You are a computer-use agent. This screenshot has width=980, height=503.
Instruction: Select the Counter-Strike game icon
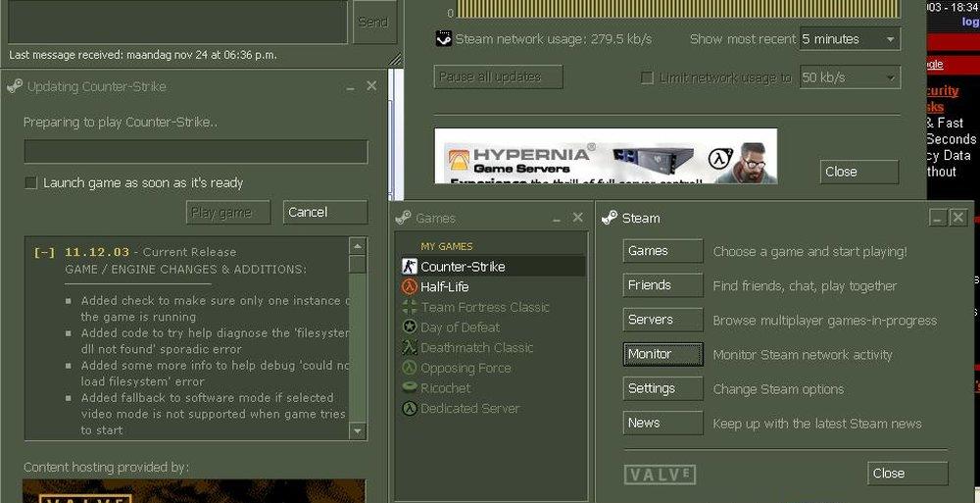(x=410, y=266)
